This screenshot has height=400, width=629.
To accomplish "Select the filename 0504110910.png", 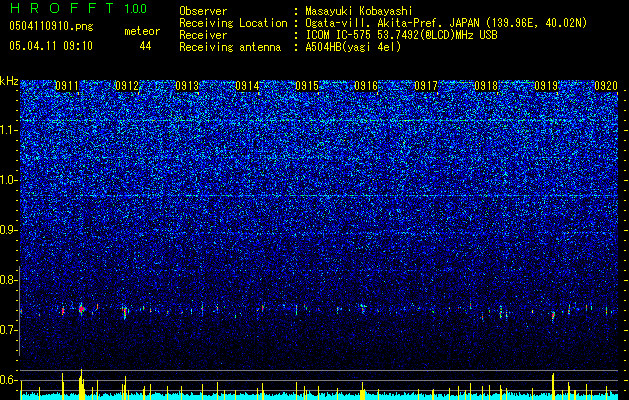I will click(x=51, y=26).
